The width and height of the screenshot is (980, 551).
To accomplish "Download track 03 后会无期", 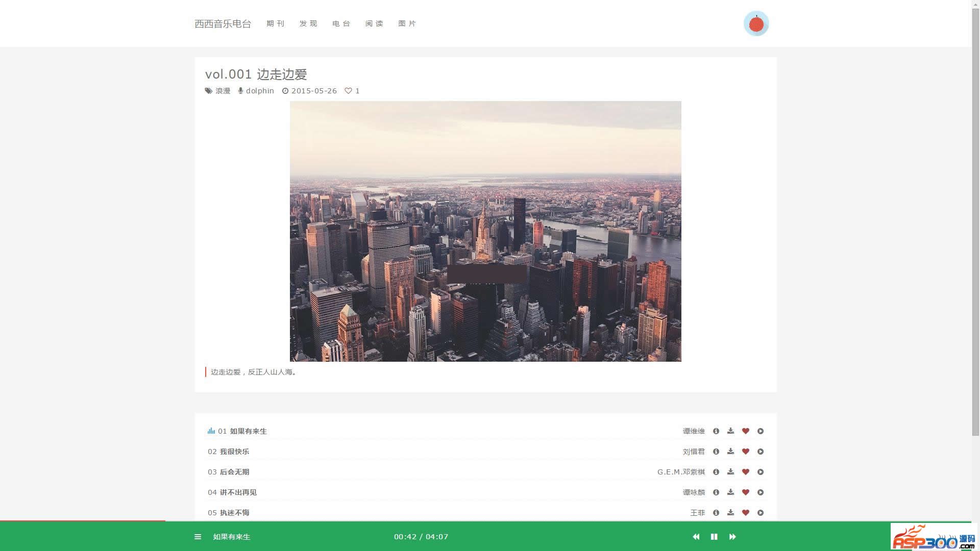I will tap(730, 472).
